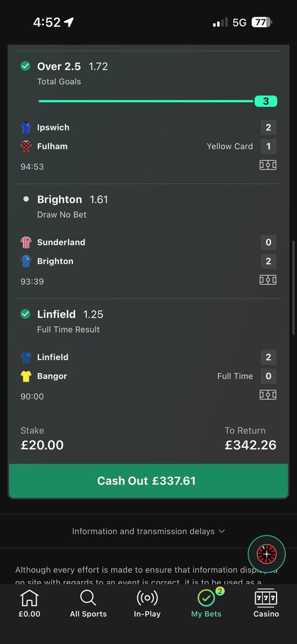
Task: Tap the Sunderland striped shirt icon
Action: [x=26, y=243]
